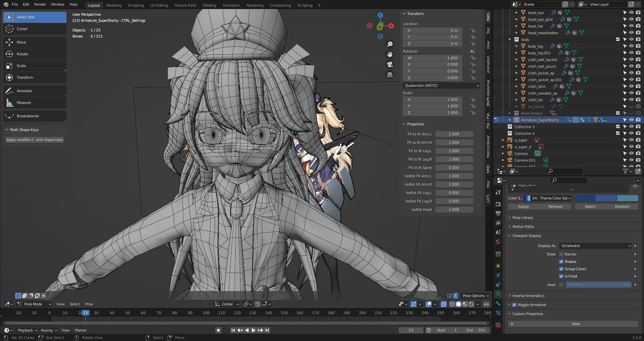Uncheck Group Colors checkbox

[x=561, y=269]
